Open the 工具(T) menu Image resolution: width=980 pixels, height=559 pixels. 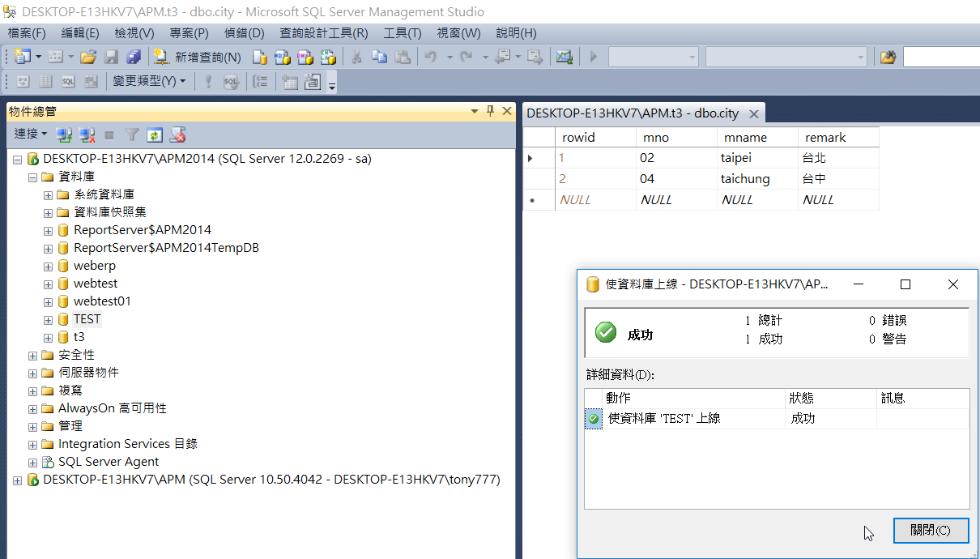click(x=403, y=33)
